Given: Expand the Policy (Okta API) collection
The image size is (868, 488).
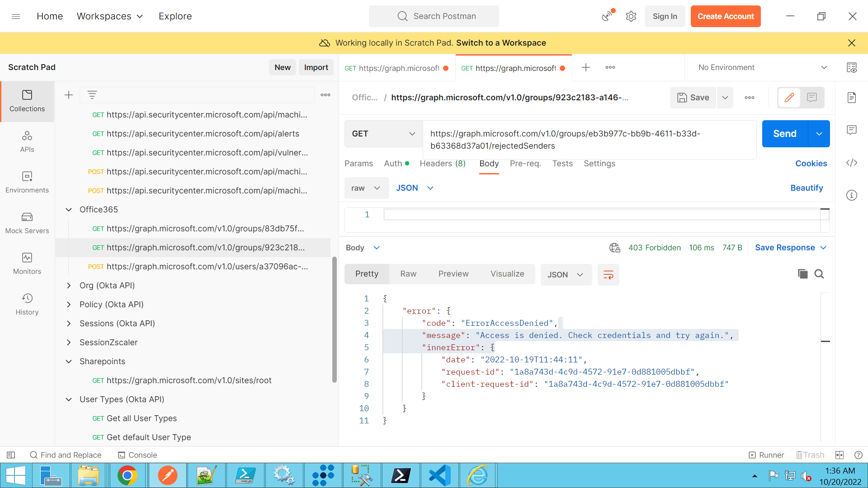Looking at the screenshot, I should (x=69, y=305).
